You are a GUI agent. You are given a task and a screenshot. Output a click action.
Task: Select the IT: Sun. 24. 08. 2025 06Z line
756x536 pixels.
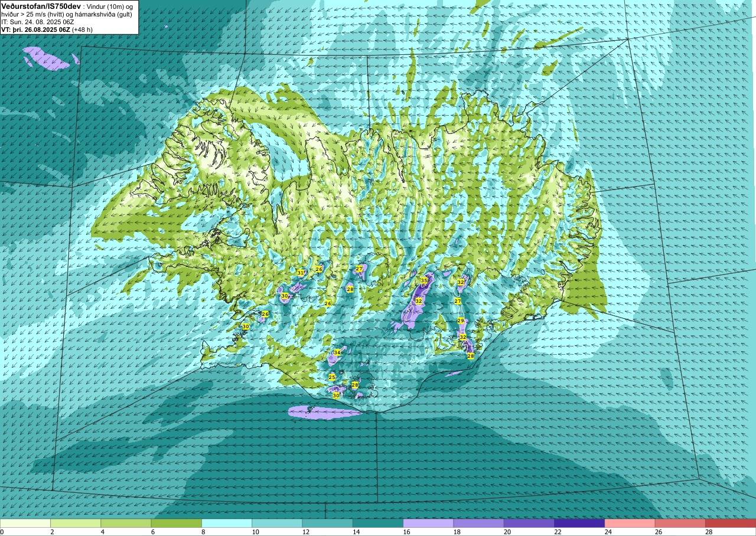click(x=37, y=22)
